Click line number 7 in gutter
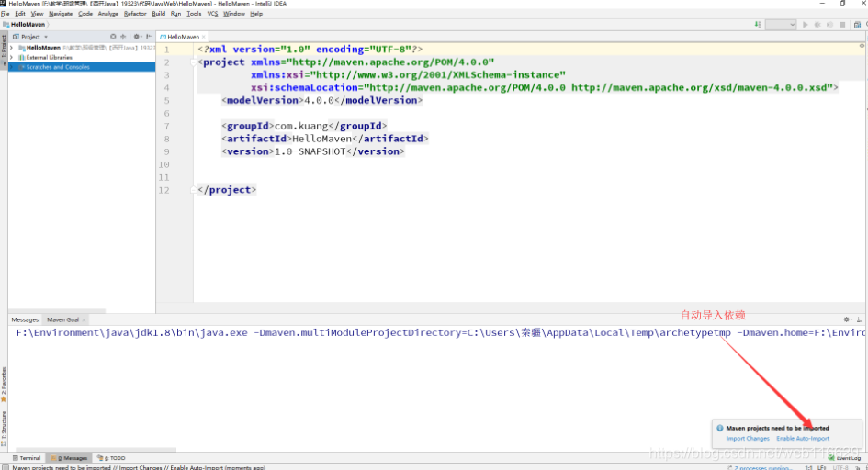This screenshot has width=868, height=470. [166, 126]
